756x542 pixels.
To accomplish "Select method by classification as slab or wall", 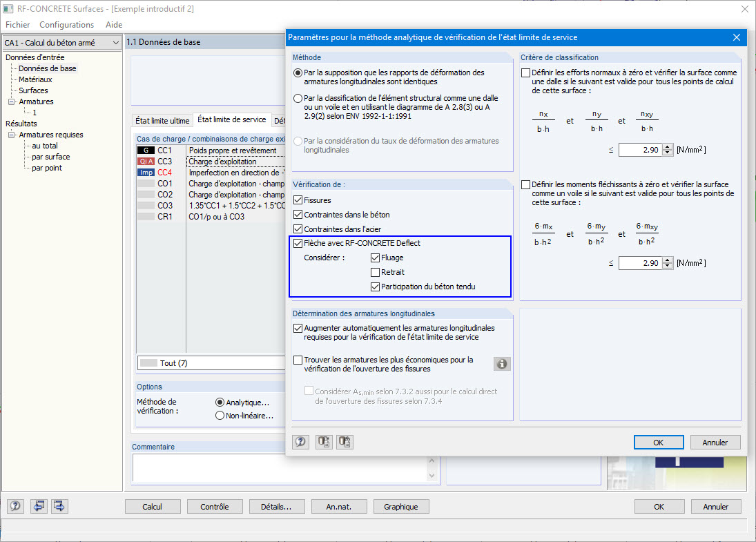I will point(298,98).
